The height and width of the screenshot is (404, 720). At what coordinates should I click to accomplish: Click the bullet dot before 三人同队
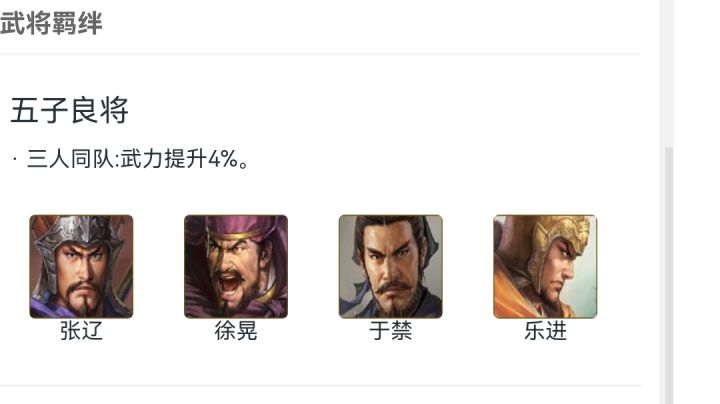point(15,159)
